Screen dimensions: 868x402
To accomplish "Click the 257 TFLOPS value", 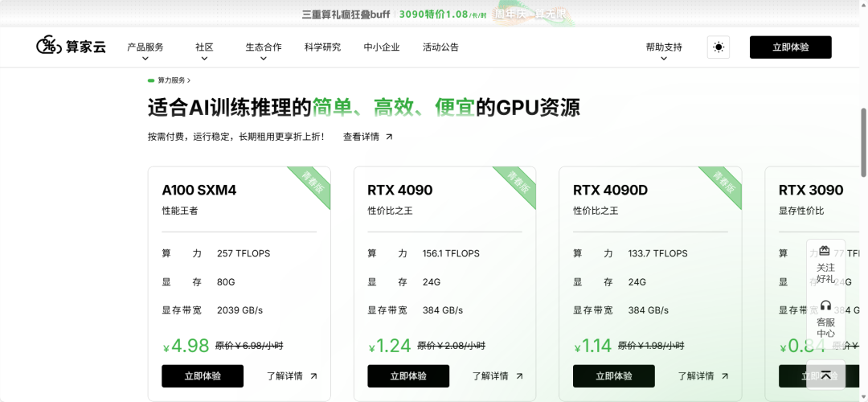I will [x=244, y=253].
